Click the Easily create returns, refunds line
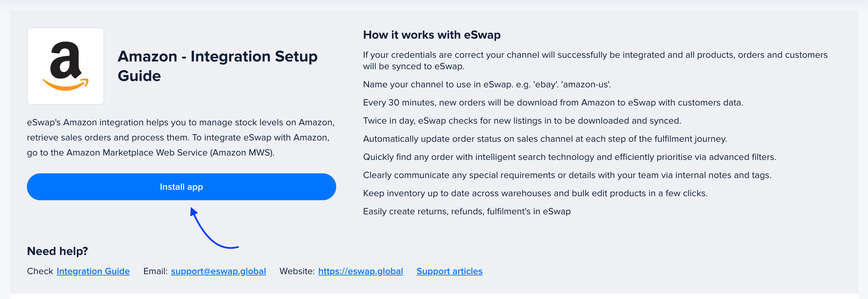Image resolution: width=868 pixels, height=299 pixels. tap(467, 212)
